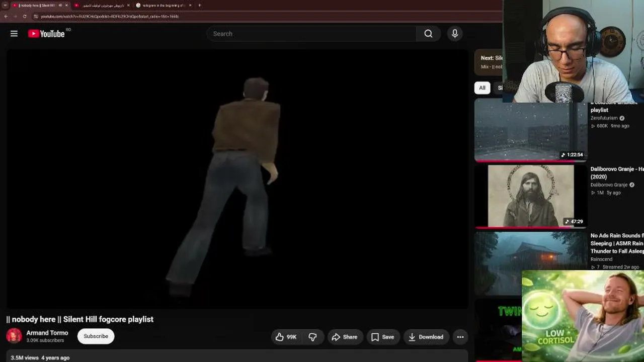
Task: Go to the YouTube home logo
Action: (x=46, y=34)
